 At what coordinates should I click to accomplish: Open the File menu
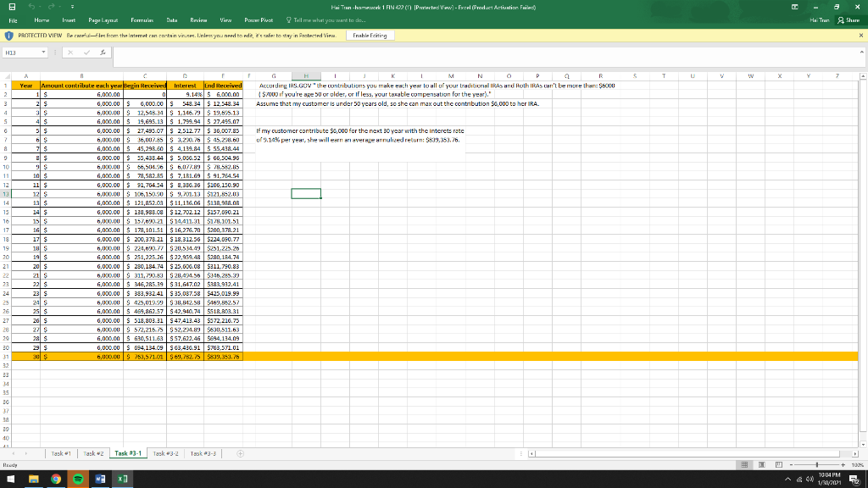[13, 20]
